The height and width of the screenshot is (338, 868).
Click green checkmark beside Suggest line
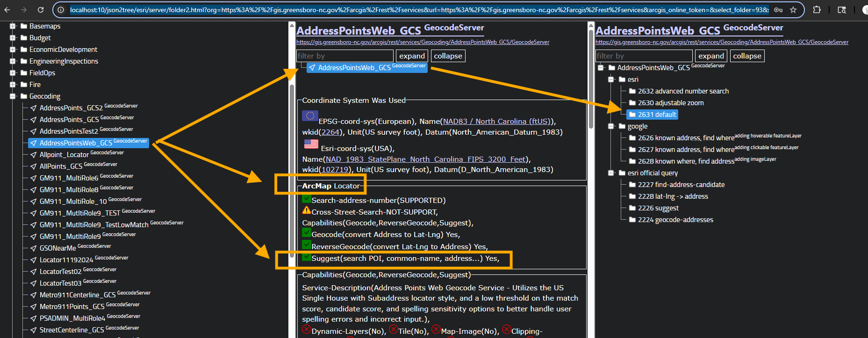pyautogui.click(x=307, y=257)
